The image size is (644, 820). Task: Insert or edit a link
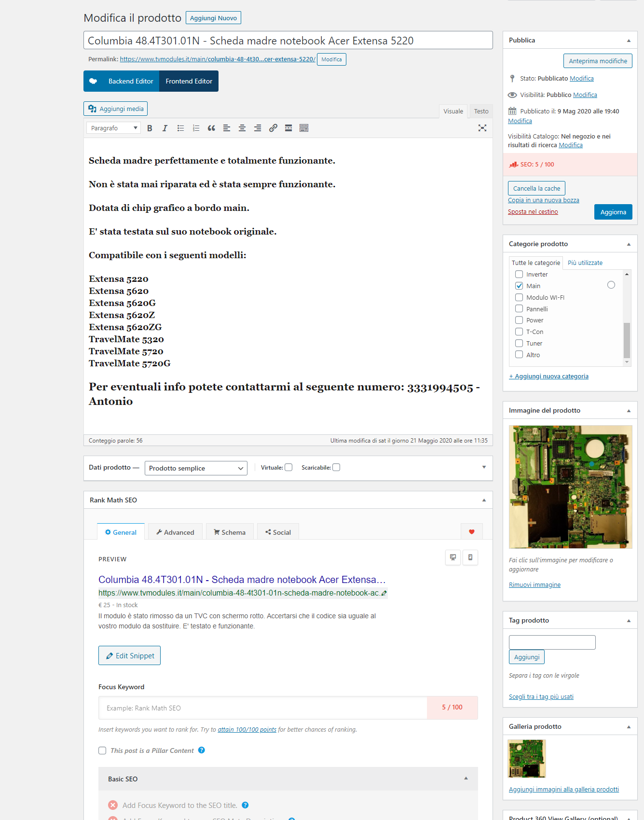click(x=273, y=128)
